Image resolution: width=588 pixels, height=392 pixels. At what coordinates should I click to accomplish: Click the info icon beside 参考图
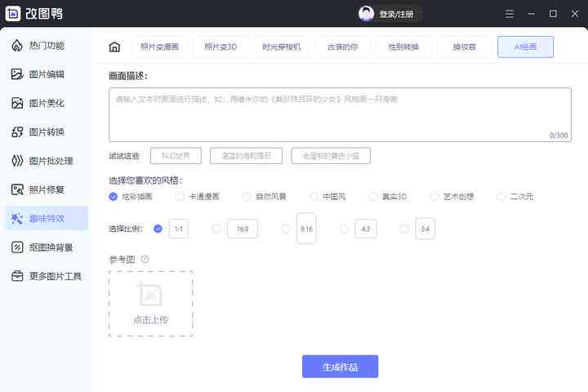pyautogui.click(x=145, y=259)
